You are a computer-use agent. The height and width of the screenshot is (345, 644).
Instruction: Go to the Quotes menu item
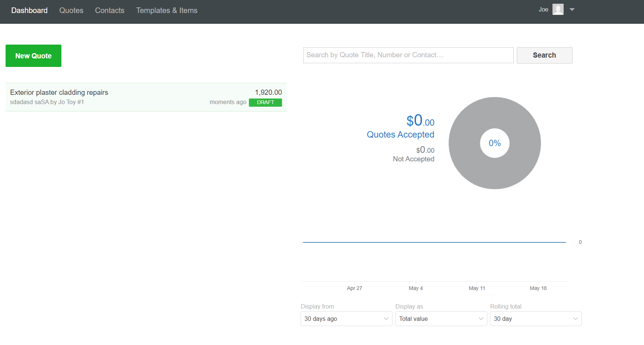coord(71,10)
